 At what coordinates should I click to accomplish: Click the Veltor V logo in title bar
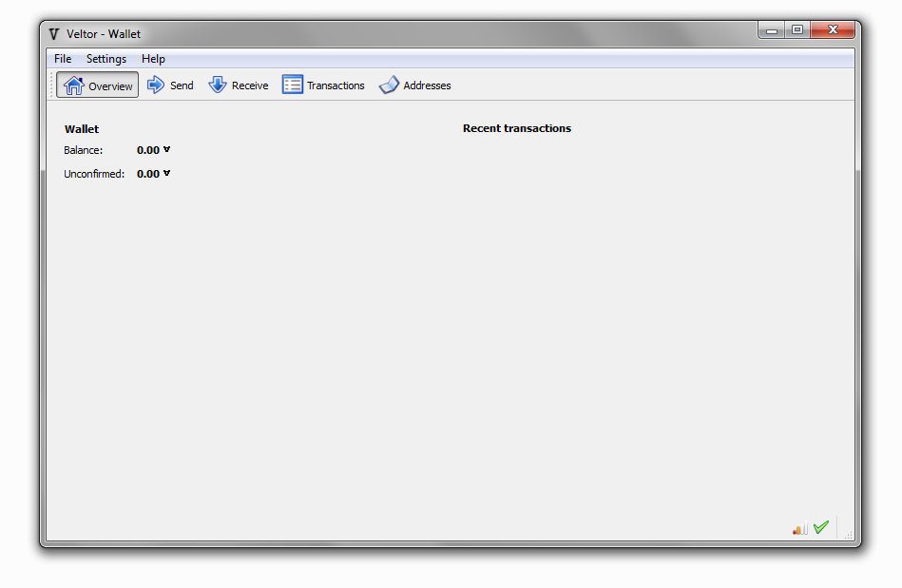(54, 34)
